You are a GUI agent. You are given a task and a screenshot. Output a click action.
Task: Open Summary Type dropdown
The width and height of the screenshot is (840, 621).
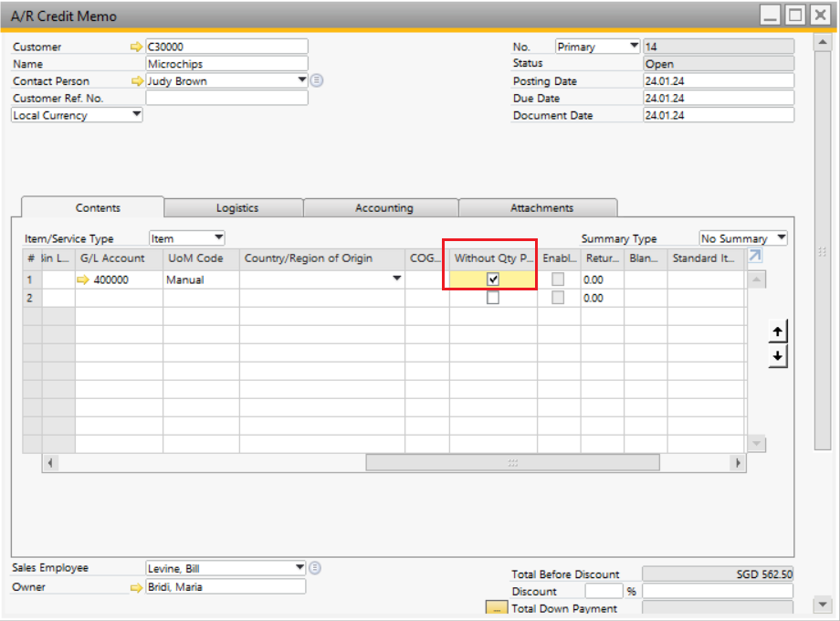(781, 237)
